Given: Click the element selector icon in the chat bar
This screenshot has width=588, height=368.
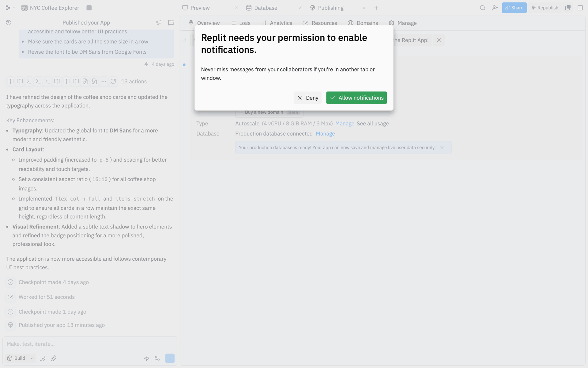Looking at the screenshot, I should tap(43, 358).
